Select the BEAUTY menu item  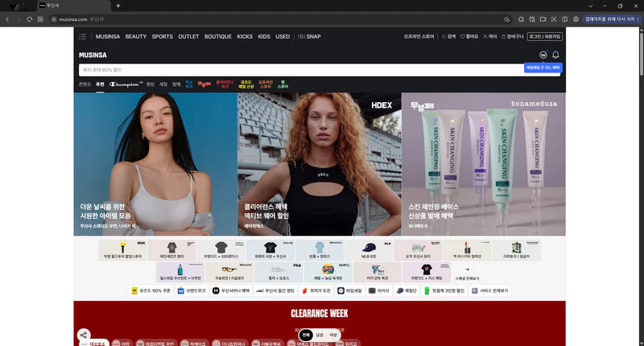[136, 36]
